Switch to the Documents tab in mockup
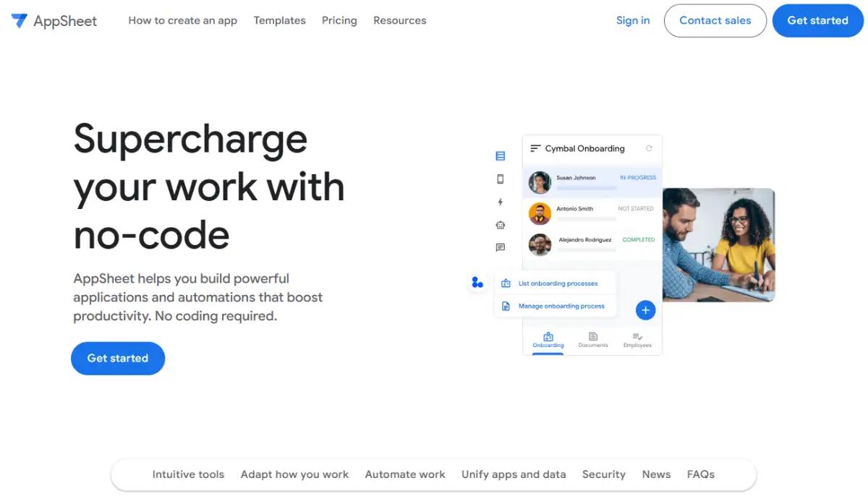 pyautogui.click(x=593, y=341)
